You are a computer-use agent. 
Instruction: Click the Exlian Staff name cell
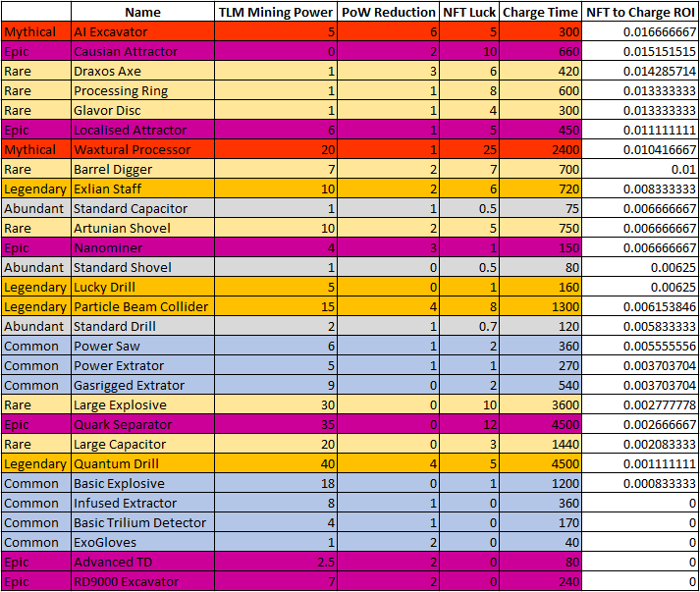(x=142, y=188)
